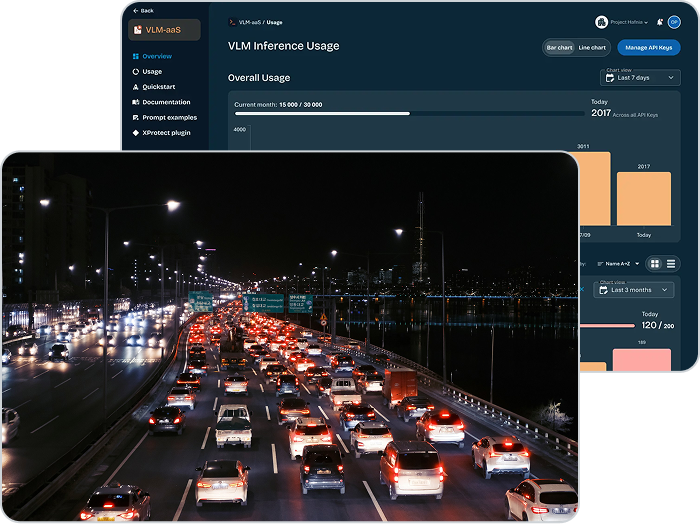The height and width of the screenshot is (524, 700).
Task: Open the user profile avatar
Action: (674, 22)
